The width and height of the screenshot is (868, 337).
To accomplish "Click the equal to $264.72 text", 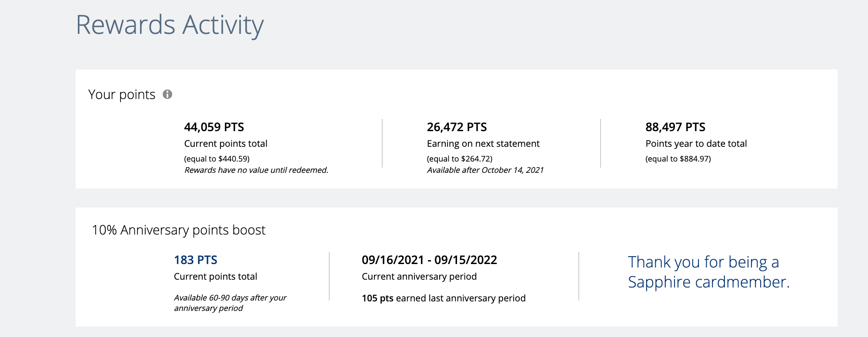I will click(459, 159).
